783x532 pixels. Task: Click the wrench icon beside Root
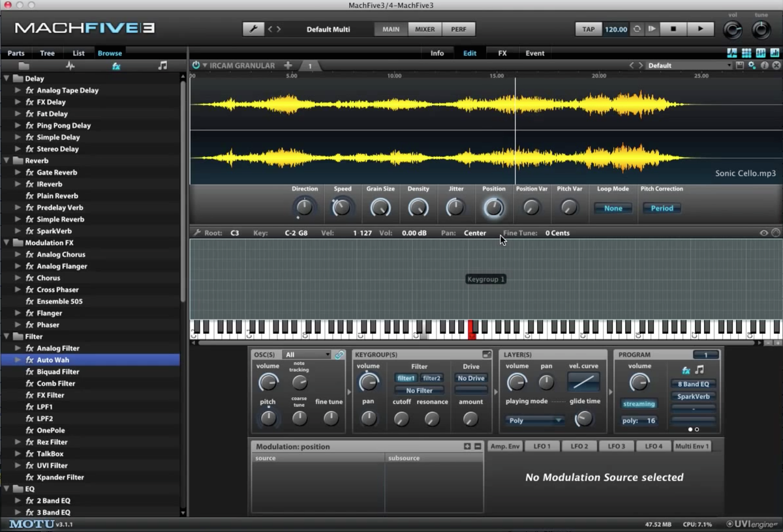click(x=196, y=233)
